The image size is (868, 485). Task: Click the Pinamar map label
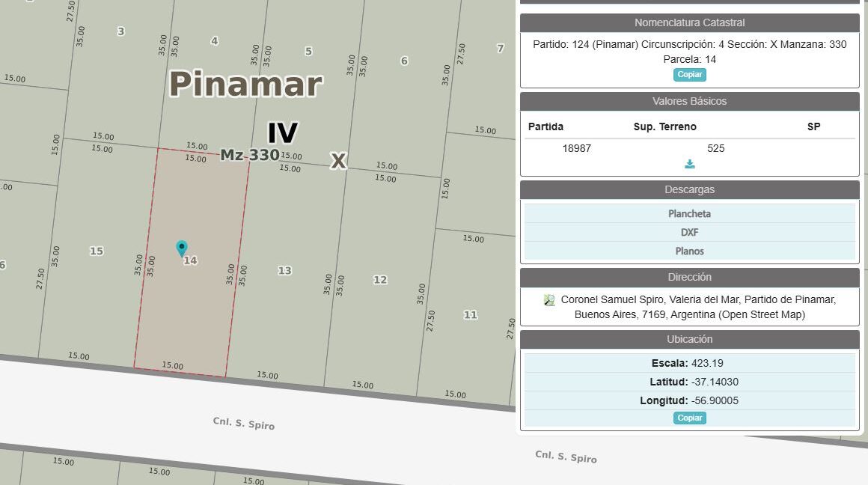pos(245,84)
